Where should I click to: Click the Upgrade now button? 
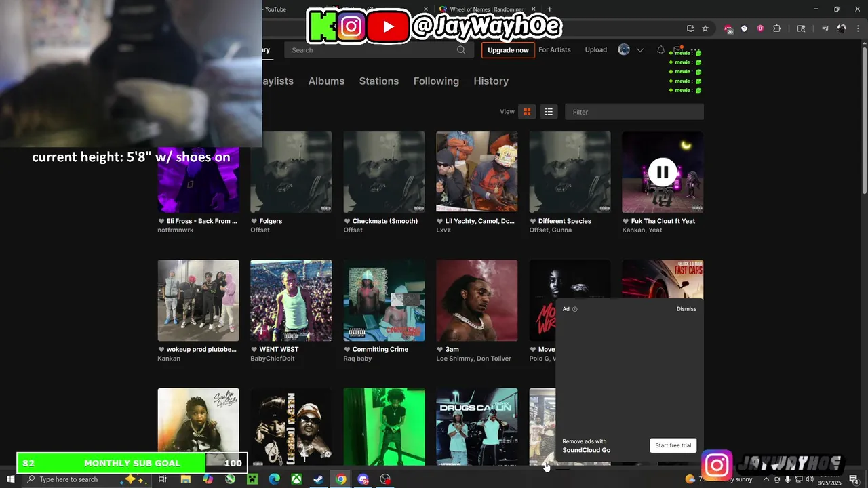point(508,50)
